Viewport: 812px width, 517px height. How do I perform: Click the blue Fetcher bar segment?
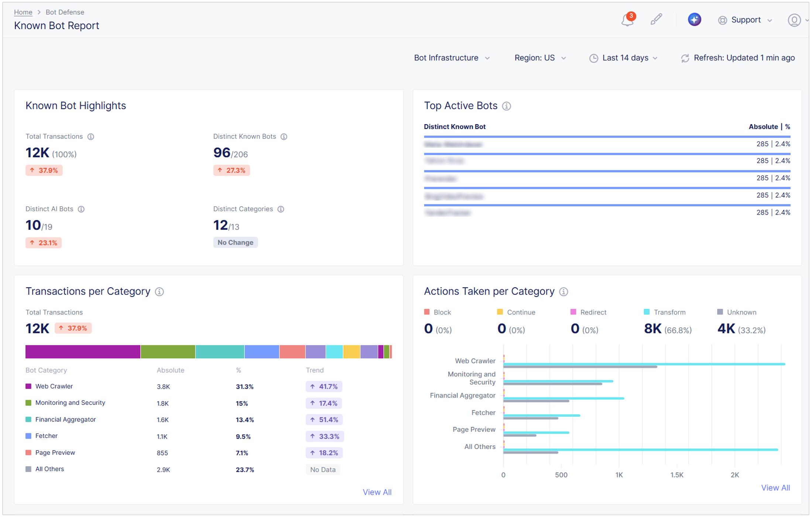[x=262, y=352]
